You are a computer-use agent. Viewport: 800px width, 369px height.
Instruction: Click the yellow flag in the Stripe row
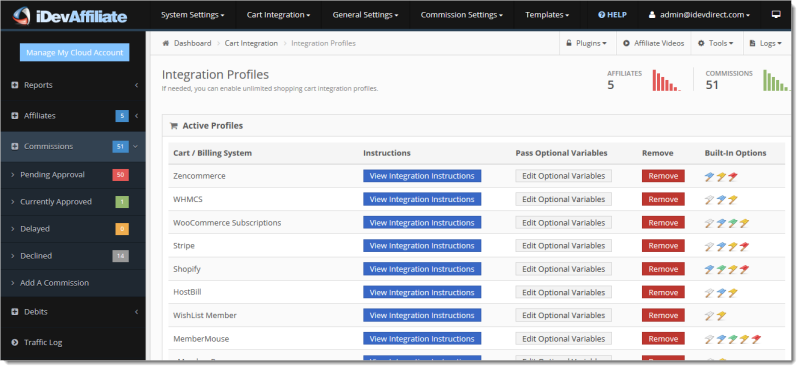click(x=733, y=247)
